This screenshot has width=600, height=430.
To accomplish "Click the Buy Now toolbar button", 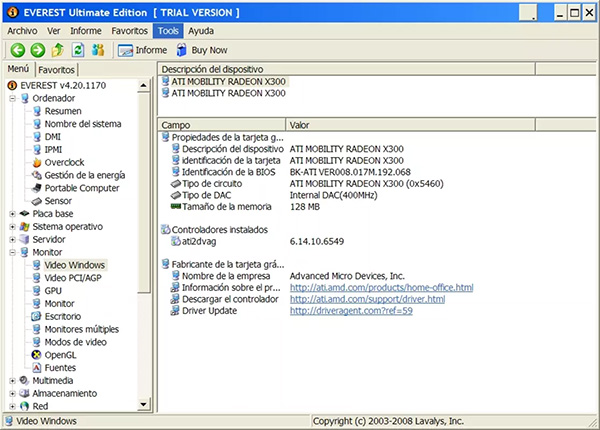I will point(202,50).
